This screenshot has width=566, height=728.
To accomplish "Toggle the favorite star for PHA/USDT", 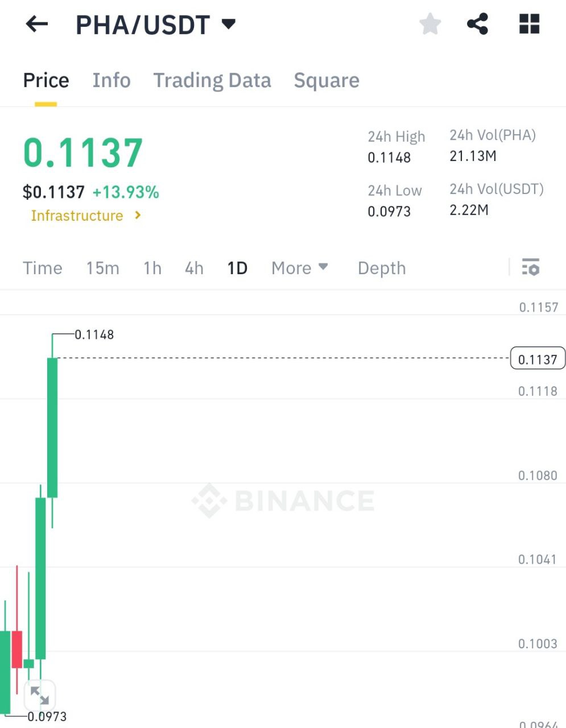I will (430, 24).
